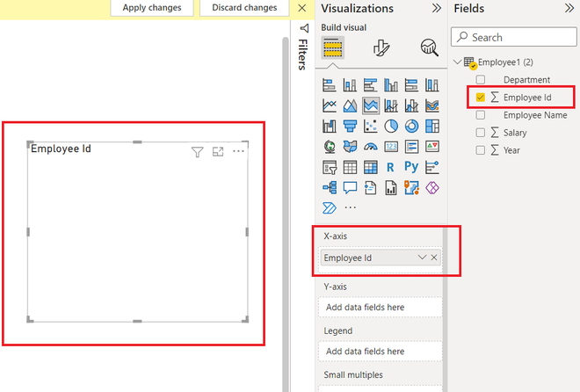Select the clustered bar chart visual

[370, 85]
